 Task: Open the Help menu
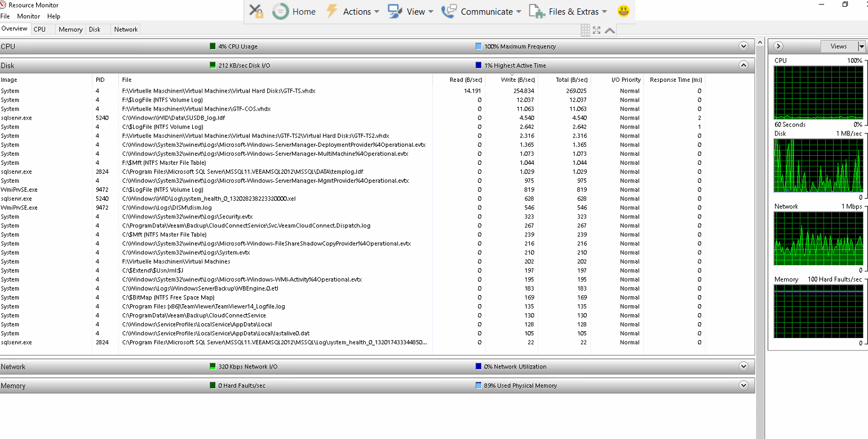click(x=54, y=16)
